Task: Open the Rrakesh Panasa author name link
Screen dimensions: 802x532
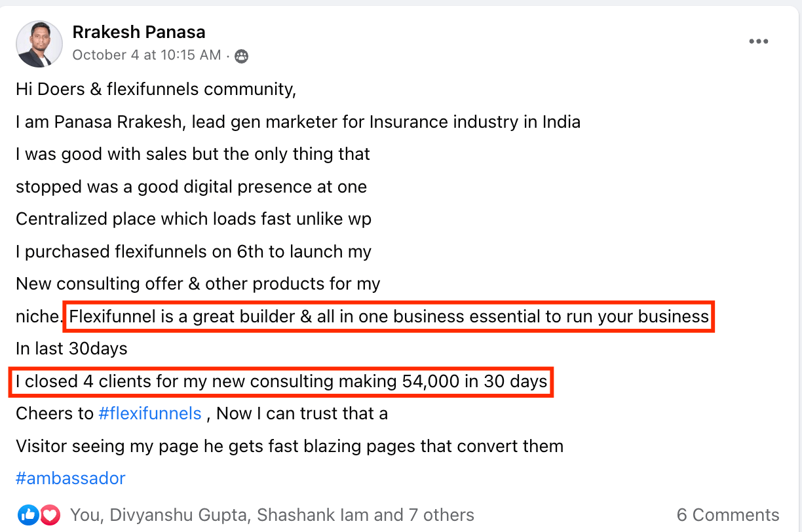Action: coord(139,32)
